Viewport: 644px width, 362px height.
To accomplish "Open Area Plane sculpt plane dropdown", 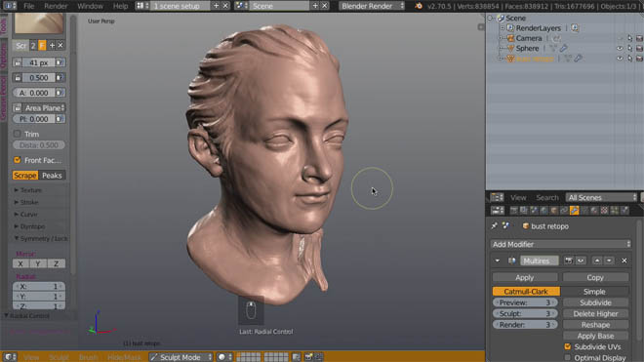I will pos(44,107).
